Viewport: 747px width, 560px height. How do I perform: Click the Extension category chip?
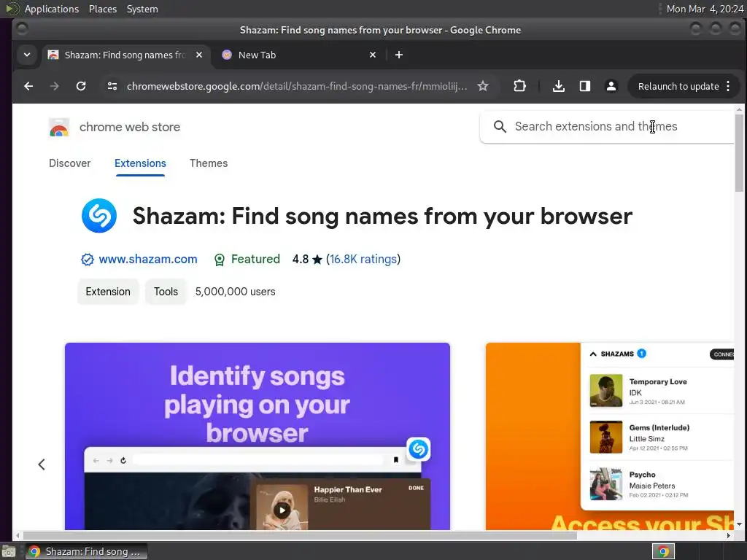coord(108,292)
